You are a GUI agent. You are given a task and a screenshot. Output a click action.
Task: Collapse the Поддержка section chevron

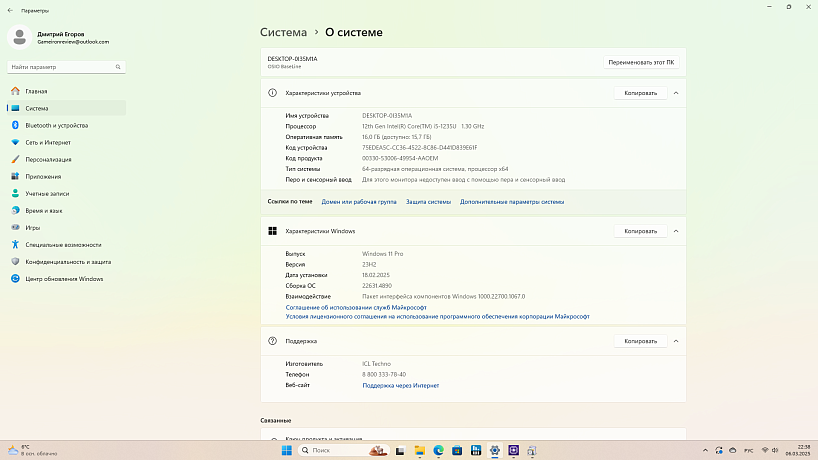tap(676, 341)
